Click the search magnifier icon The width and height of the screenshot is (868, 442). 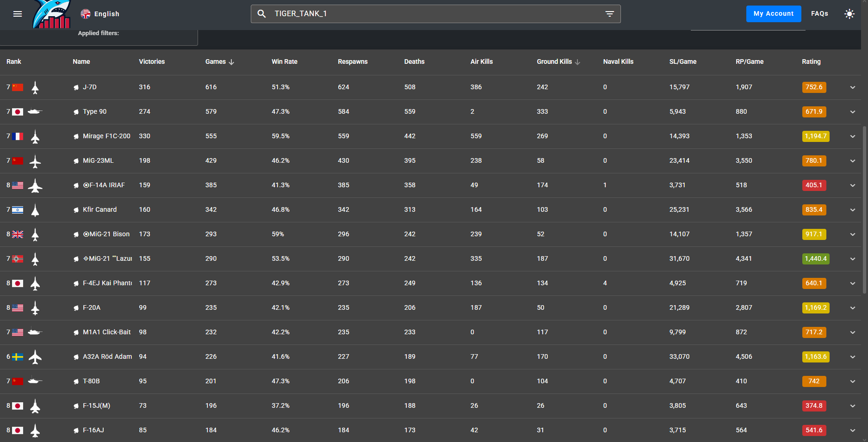pyautogui.click(x=261, y=14)
